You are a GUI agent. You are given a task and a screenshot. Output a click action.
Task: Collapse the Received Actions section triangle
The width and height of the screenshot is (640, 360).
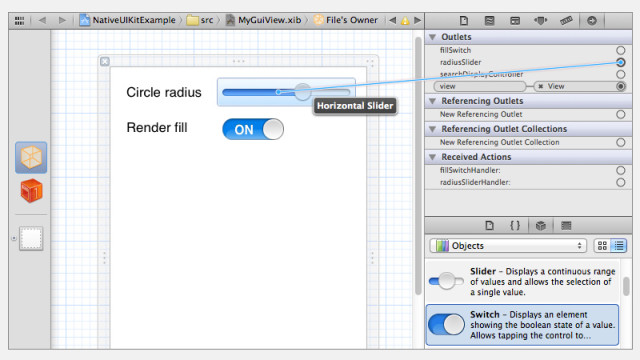point(432,157)
